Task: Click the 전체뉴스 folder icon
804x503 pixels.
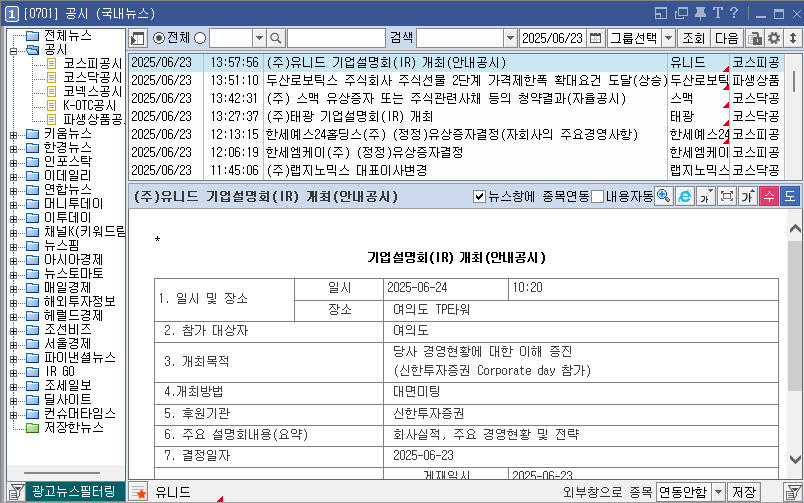Action: (x=33, y=35)
